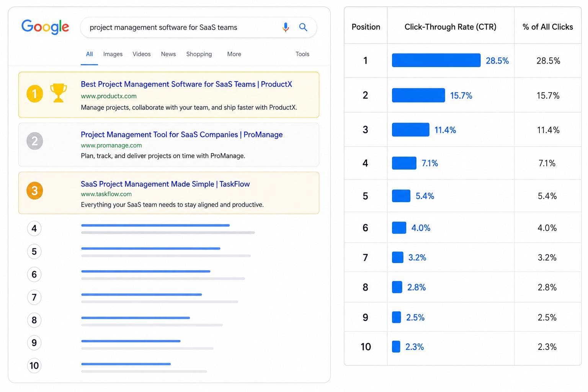588x392 pixels.
Task: Click the gold number 1 rank badge
Action: (34, 94)
